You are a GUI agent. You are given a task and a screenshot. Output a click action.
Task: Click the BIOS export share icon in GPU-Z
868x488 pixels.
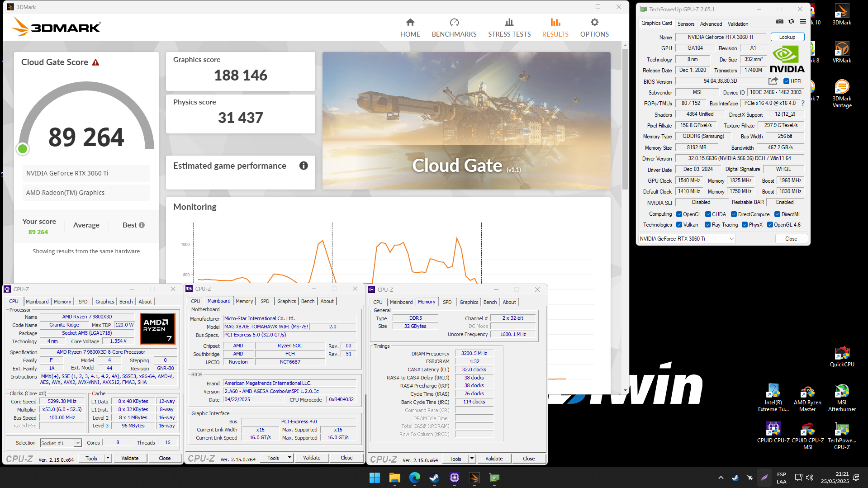[x=773, y=81]
